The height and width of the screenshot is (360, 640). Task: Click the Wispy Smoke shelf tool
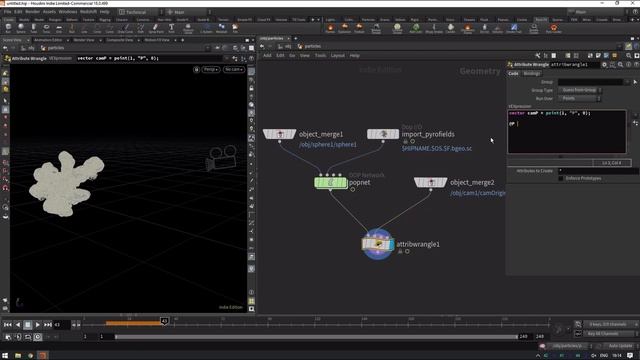(x=434, y=28)
